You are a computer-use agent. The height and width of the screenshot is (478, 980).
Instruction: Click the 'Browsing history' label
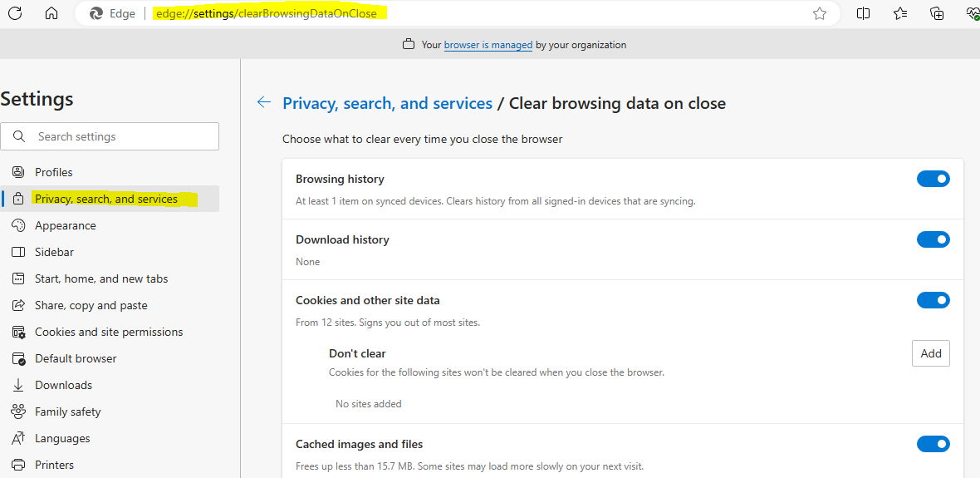[340, 179]
